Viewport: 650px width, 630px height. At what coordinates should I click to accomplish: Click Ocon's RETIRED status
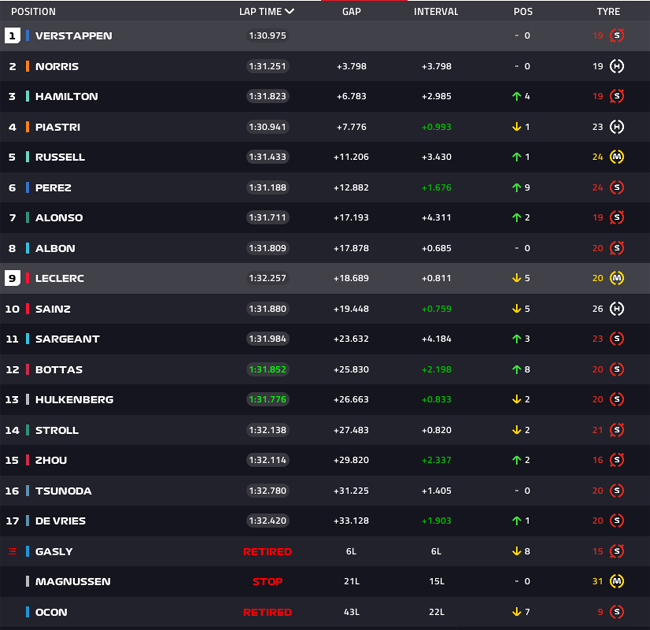tap(267, 612)
